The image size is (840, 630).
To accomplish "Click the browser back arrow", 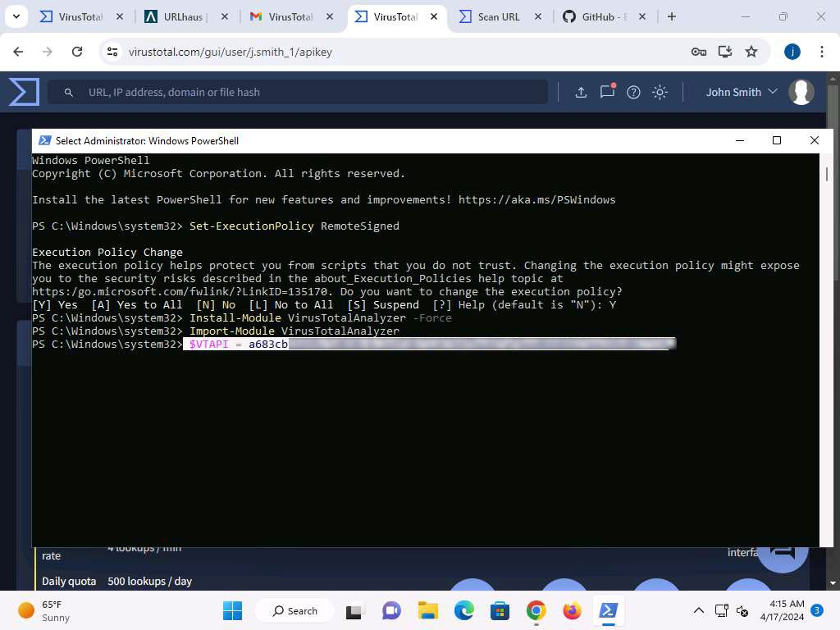I will click(x=18, y=52).
